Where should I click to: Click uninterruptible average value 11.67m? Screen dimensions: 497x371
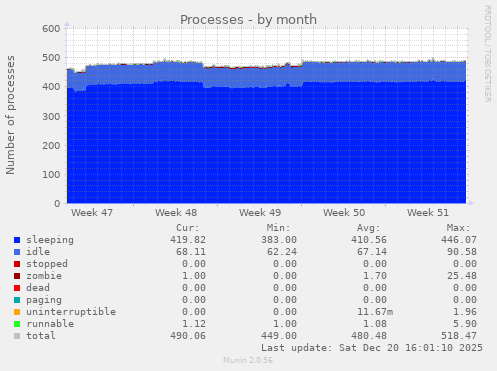coord(375,312)
